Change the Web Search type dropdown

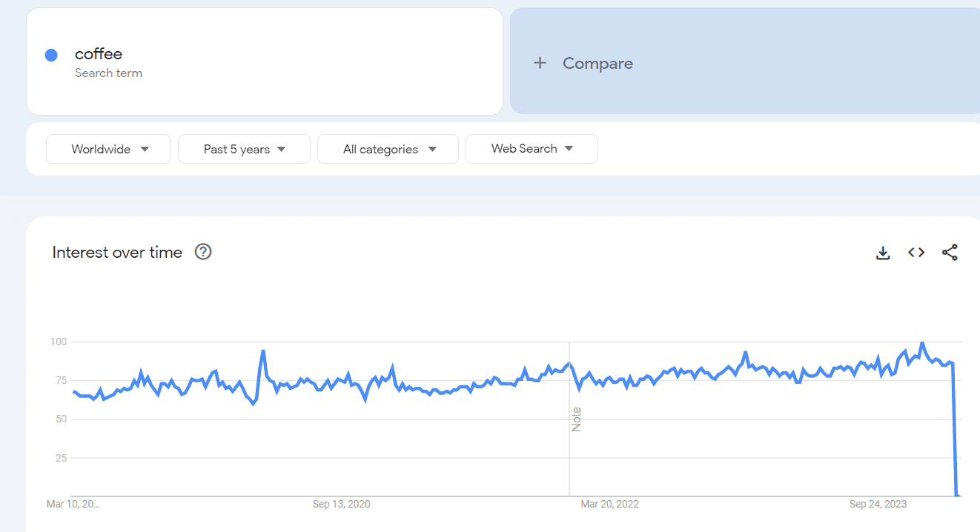pyautogui.click(x=532, y=149)
